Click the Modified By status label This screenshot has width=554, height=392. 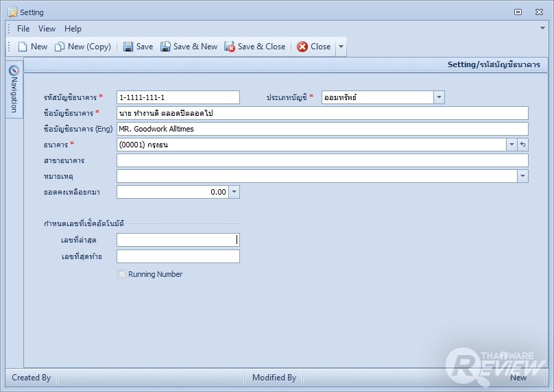pyautogui.click(x=274, y=378)
